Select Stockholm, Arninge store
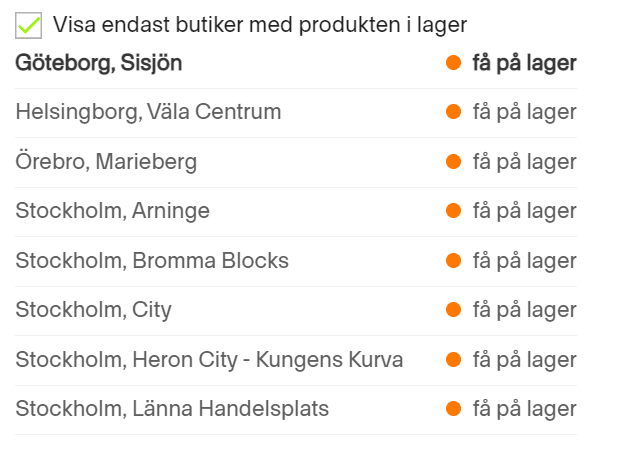This screenshot has width=622, height=460. point(112,211)
